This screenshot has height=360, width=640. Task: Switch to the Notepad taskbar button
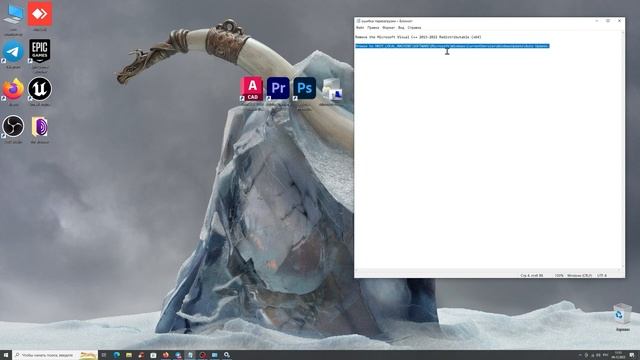[190, 355]
